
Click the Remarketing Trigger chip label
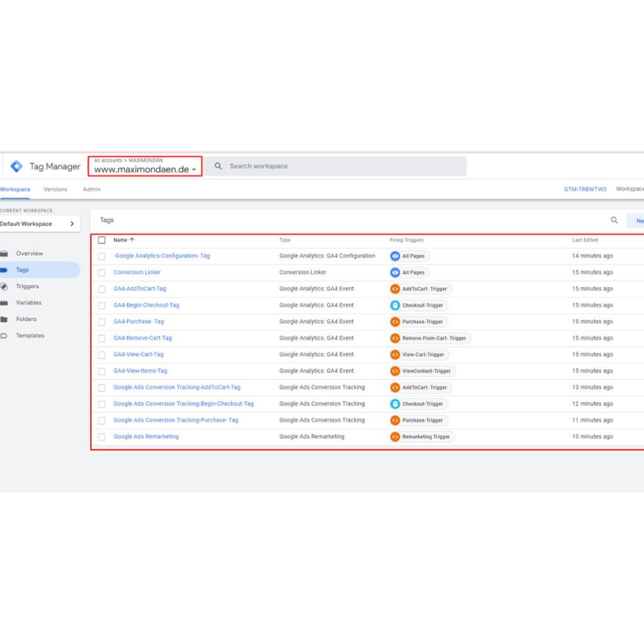[x=426, y=436]
